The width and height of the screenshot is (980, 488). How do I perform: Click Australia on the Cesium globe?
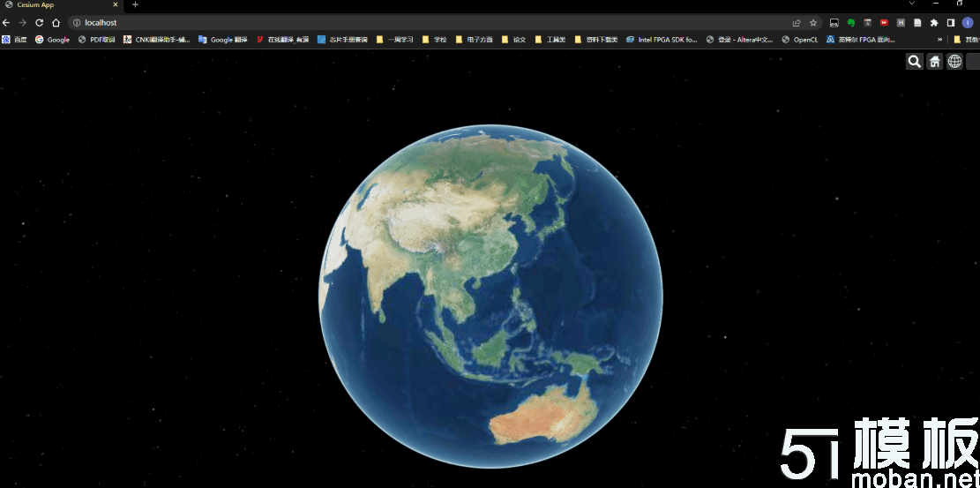[x=543, y=413]
